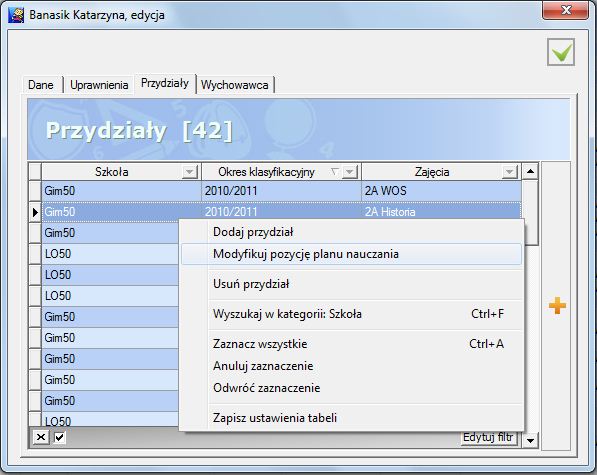Select the 2A WOS cell

(x=441, y=191)
